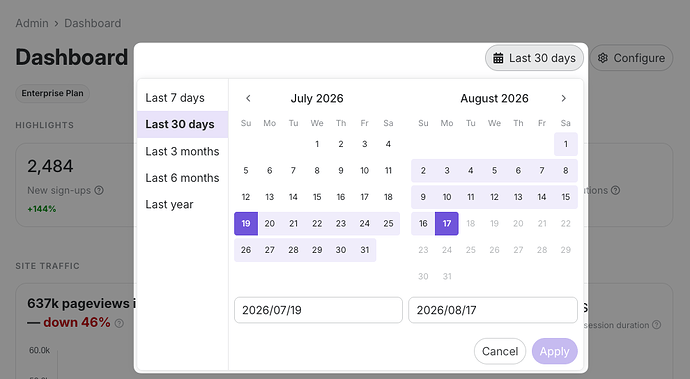Go to previous month with left chevron

coord(248,98)
